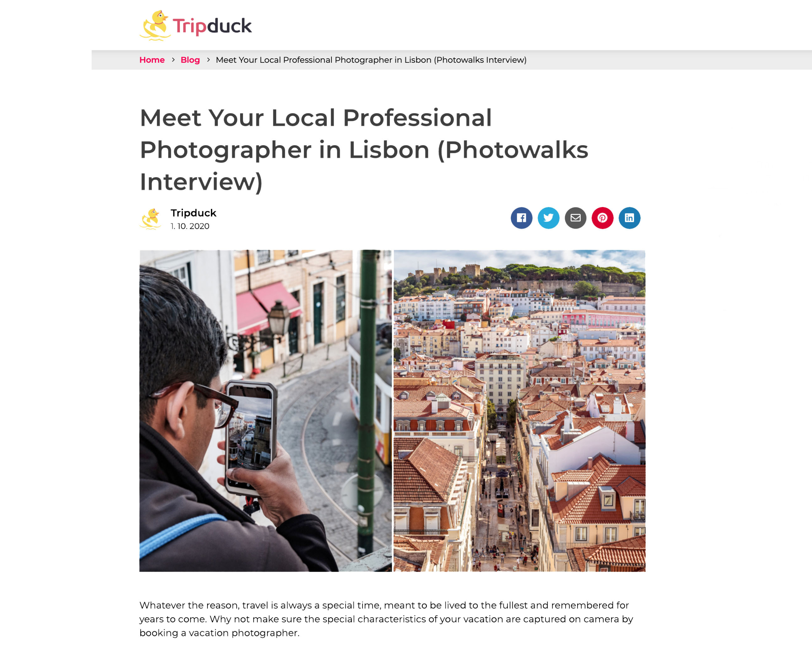Open the photo of the man photographing with a phone
Viewport: 812px width, 649px height.
(x=265, y=411)
